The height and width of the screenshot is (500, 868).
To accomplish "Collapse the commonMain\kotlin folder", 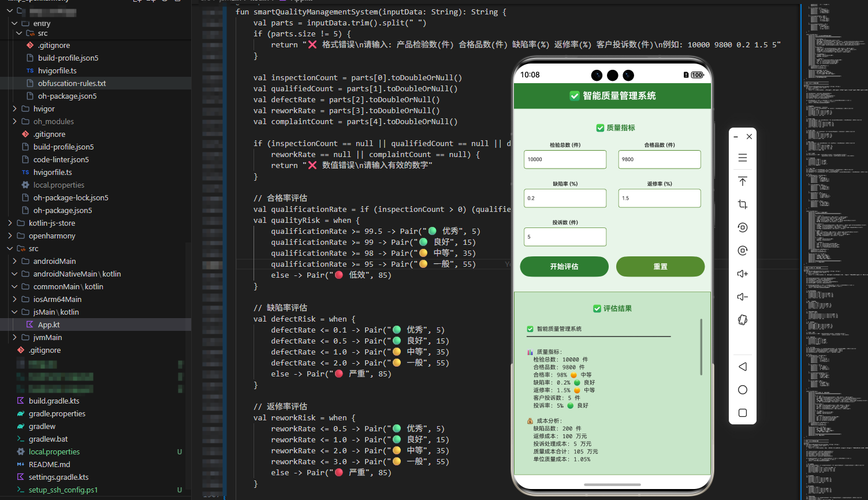I will (x=14, y=286).
